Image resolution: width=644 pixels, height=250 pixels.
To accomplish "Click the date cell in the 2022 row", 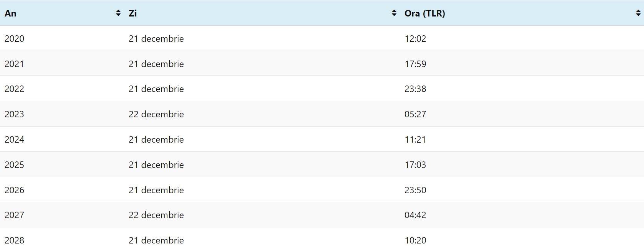I will 156,89.
